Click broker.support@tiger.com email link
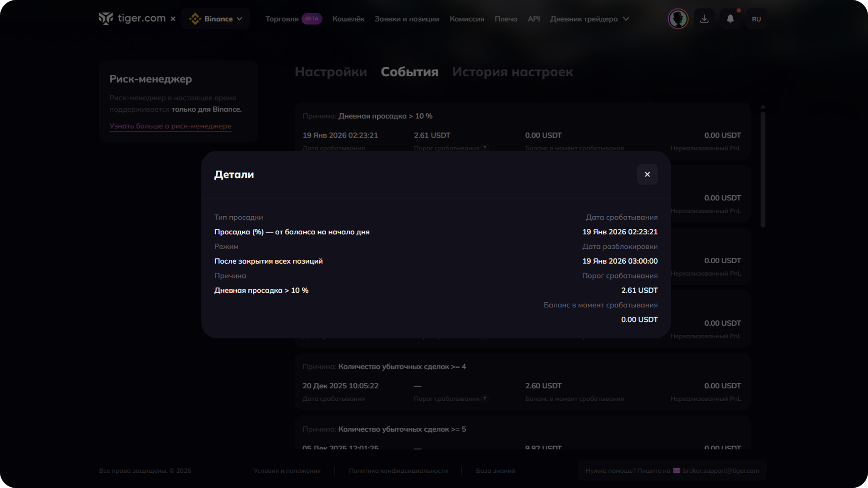 coord(721,470)
